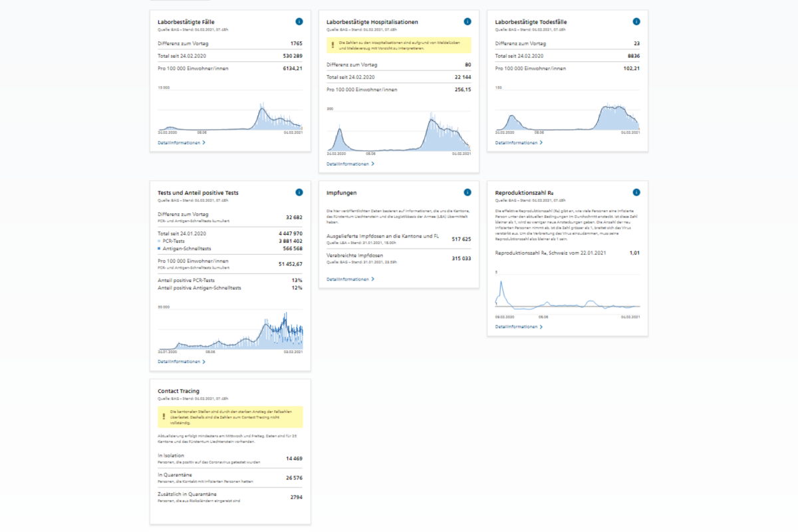Click the Reproduktionszahl line chart

(x=568, y=295)
